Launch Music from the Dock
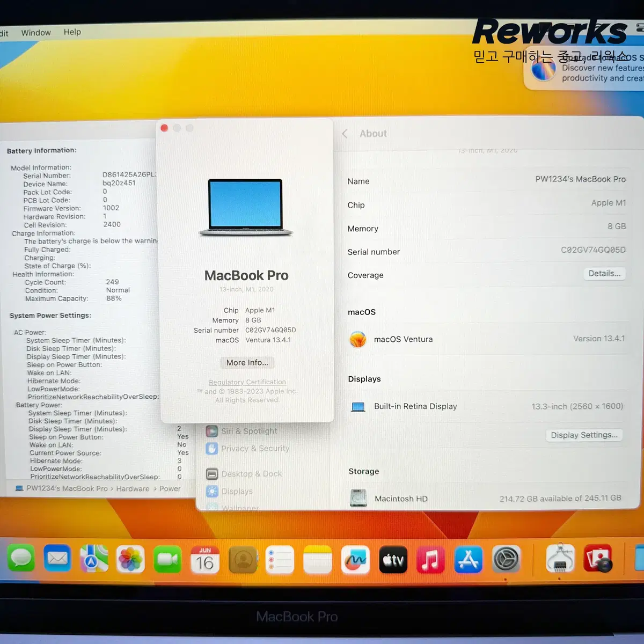The width and height of the screenshot is (644, 644). (430, 560)
